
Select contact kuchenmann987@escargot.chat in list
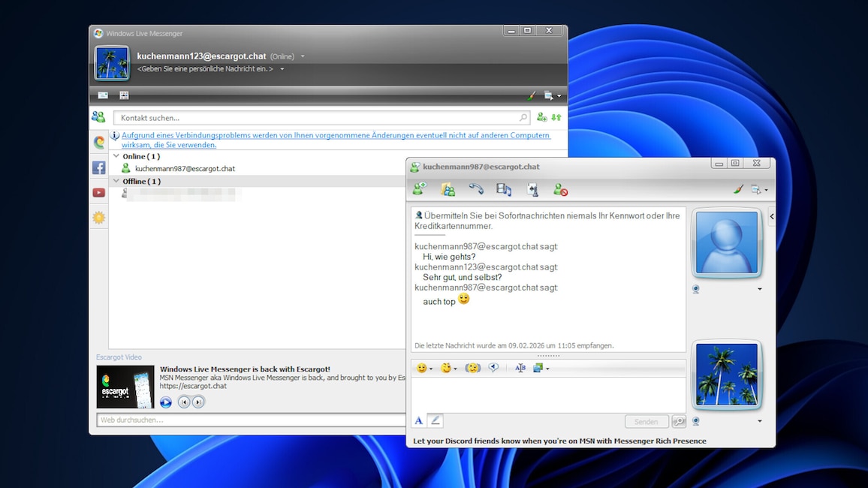point(185,168)
